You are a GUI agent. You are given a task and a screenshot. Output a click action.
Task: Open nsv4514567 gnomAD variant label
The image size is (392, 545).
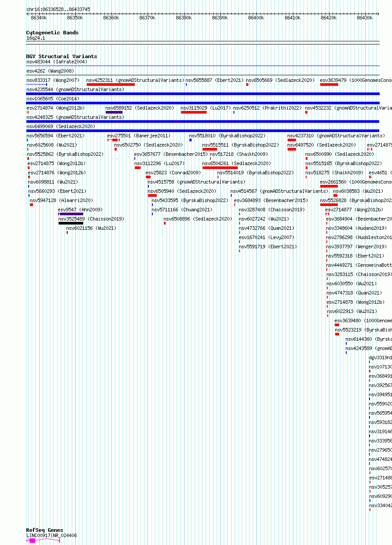click(279, 191)
